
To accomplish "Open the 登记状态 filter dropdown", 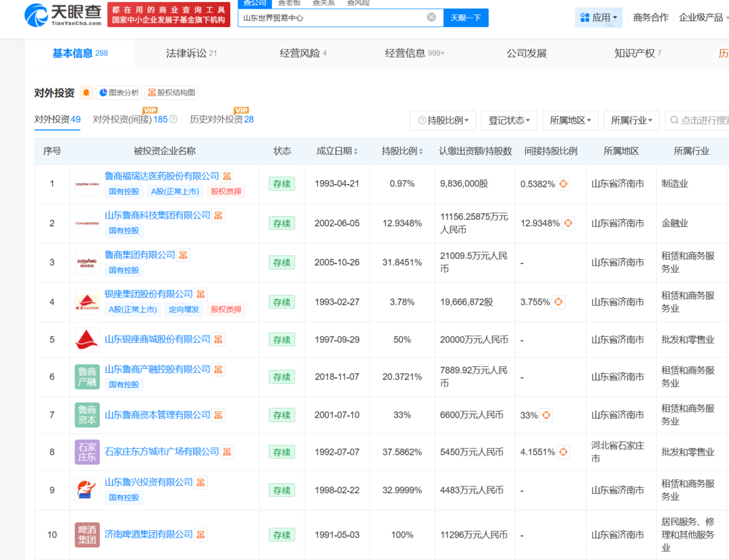I will pos(509,120).
